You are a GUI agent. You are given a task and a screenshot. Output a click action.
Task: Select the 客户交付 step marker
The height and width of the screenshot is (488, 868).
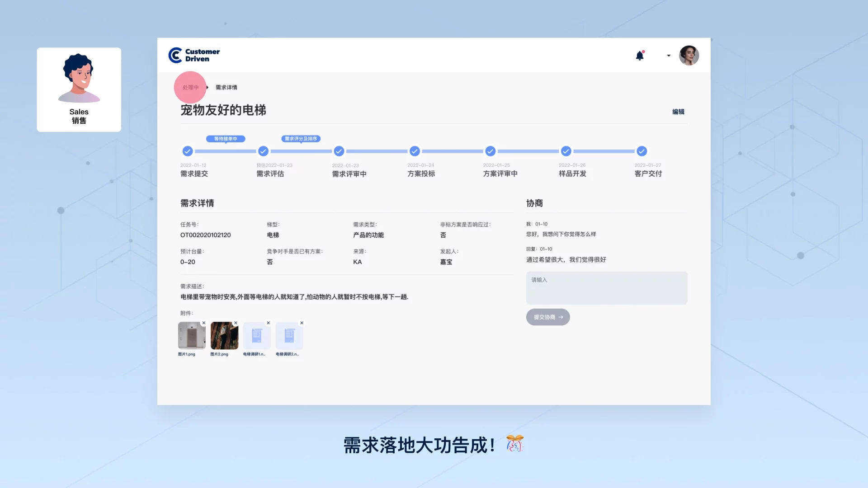click(642, 151)
